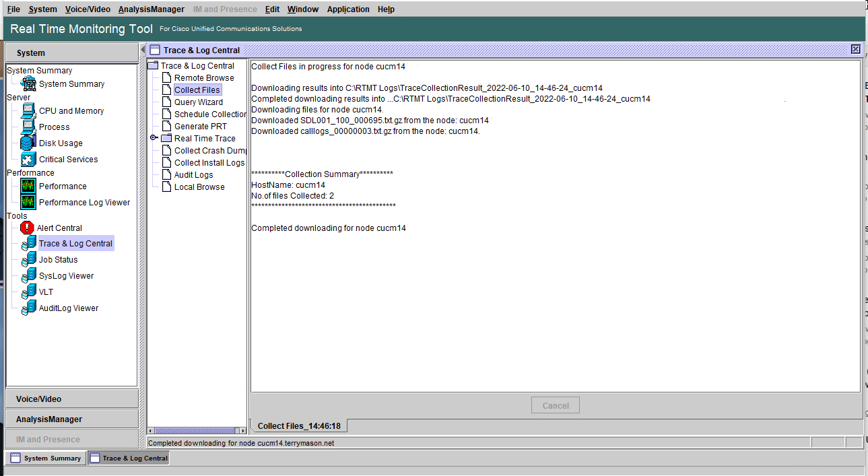Switch to the System Summary window tab
This screenshot has height=476, width=868.
coord(46,458)
